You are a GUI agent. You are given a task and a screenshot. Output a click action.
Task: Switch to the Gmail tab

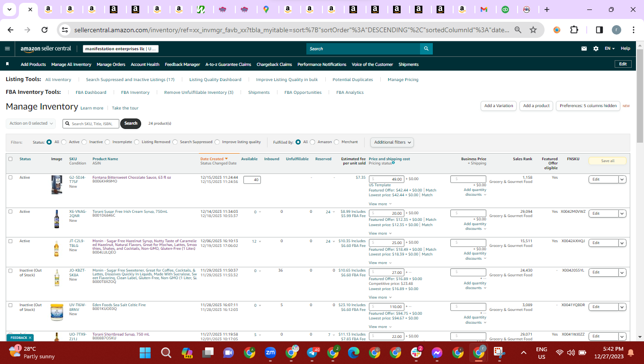point(483,9)
